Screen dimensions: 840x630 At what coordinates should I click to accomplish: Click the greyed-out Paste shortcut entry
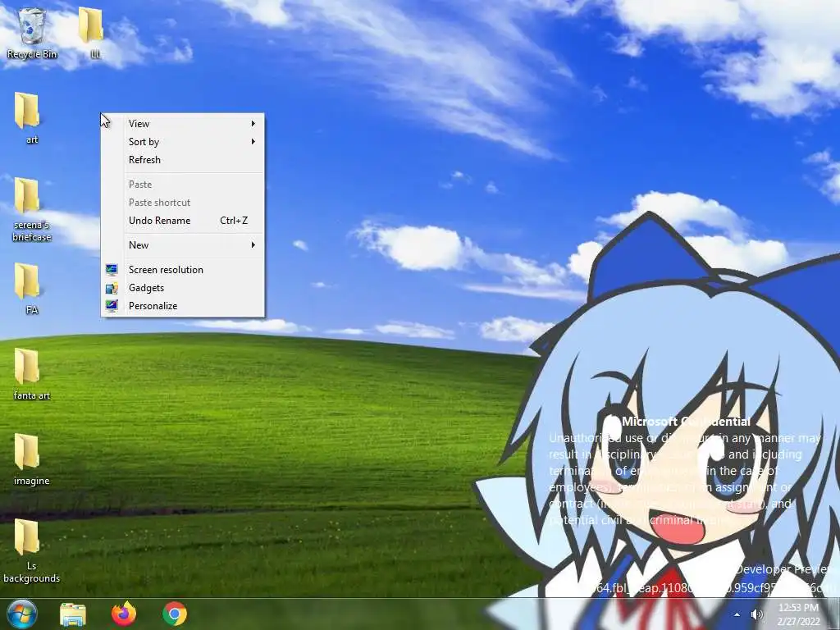[x=183, y=203]
